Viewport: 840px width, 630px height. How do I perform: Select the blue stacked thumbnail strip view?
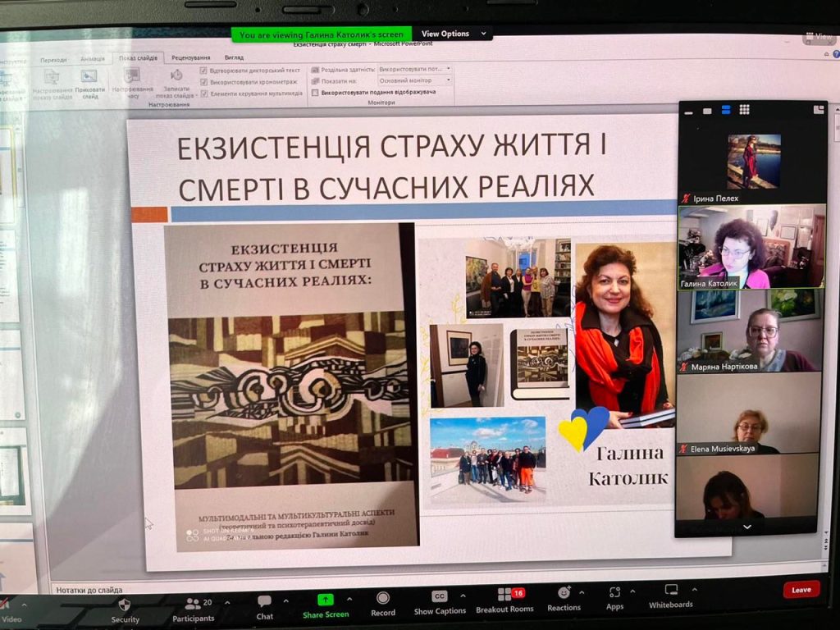click(726, 110)
